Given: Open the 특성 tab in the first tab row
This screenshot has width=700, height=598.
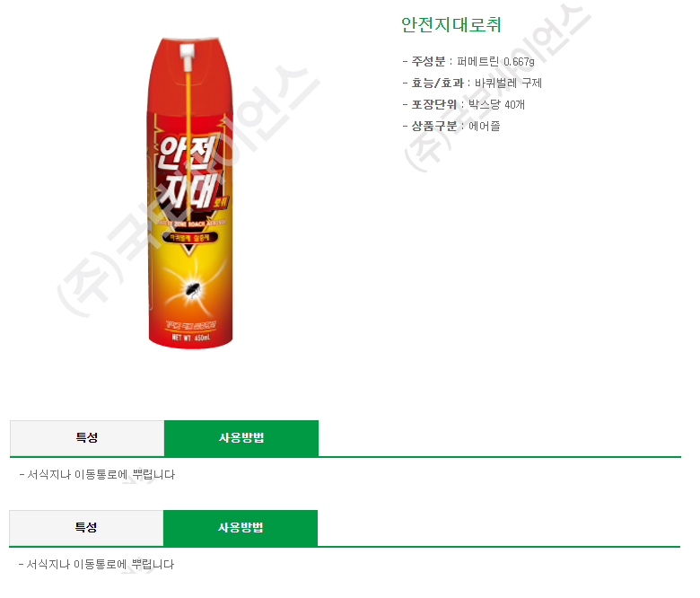Looking at the screenshot, I should 87,438.
